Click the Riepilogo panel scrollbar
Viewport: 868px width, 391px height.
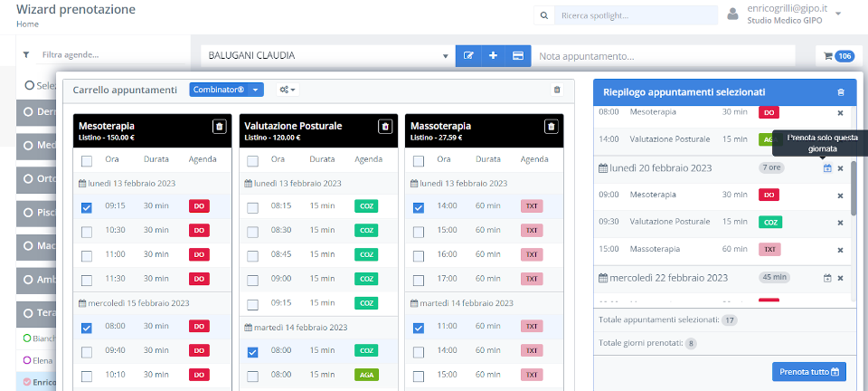coord(854,188)
